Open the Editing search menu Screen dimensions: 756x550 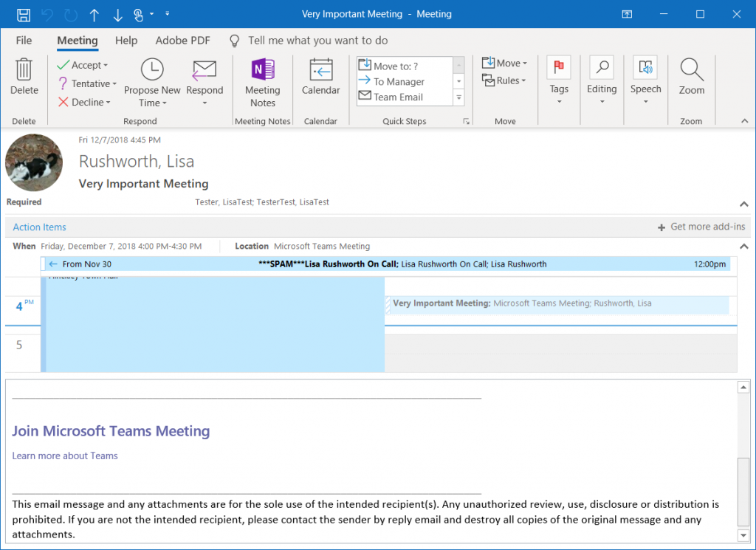[602, 81]
